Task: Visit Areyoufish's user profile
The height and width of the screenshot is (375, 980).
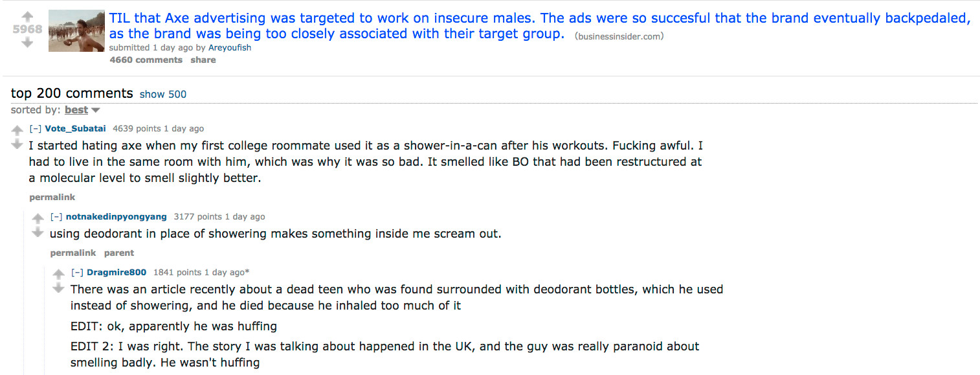Action: 230,47
